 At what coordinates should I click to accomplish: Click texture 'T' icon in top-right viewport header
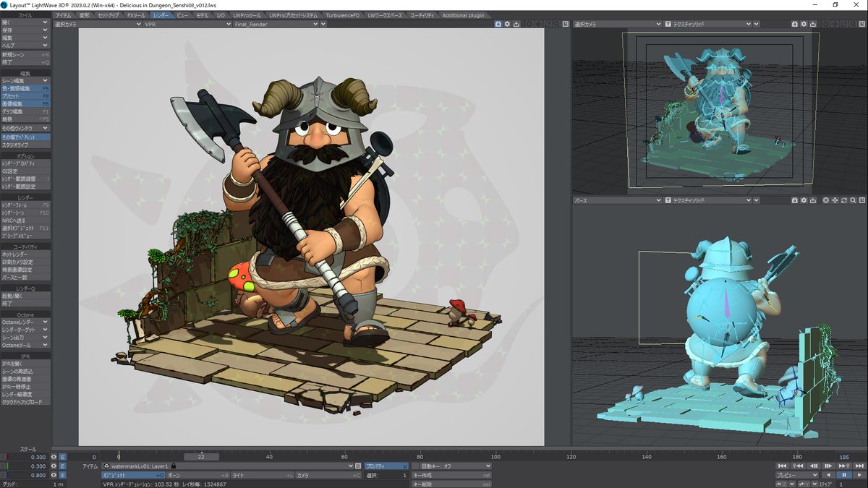point(668,24)
